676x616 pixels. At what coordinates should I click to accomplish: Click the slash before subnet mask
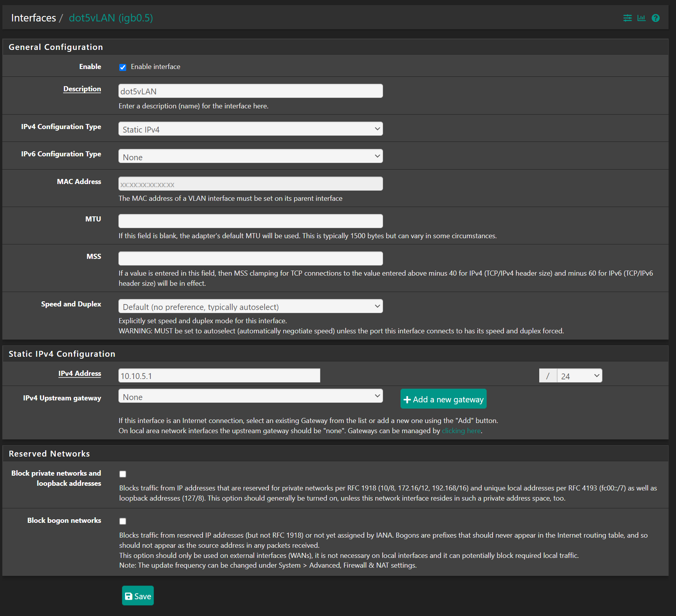coord(548,376)
